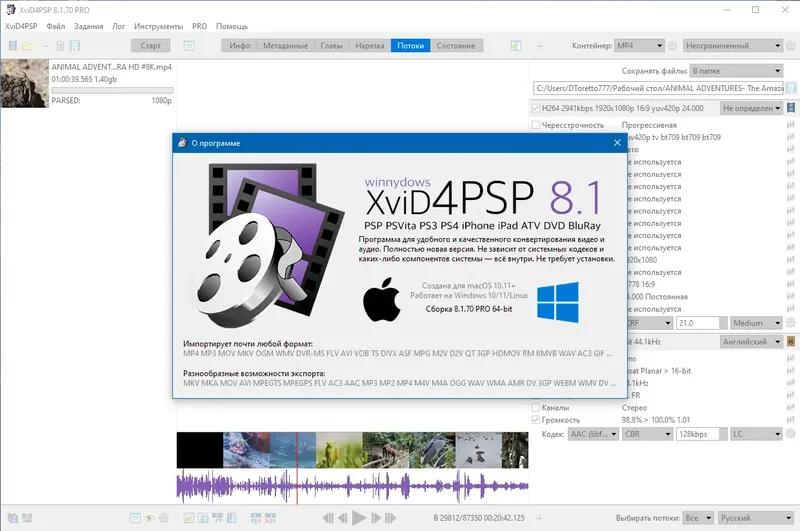Screen dimensions: 800x531
Task: Select the ANIMAL ADVENT video thumbnail in job list
Action: coord(24,83)
